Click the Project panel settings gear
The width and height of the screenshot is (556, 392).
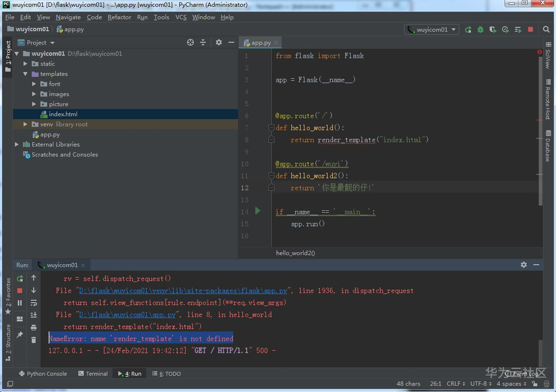tap(219, 42)
